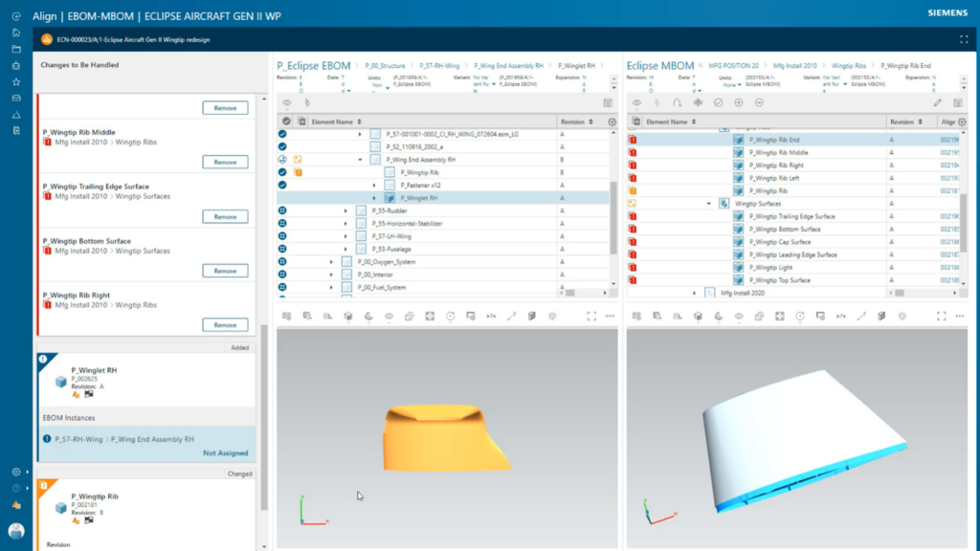Viewport: 980px width, 551px height.
Task: Open Mfg Install 2010 breadcrumb in MBOM
Action: click(x=795, y=66)
